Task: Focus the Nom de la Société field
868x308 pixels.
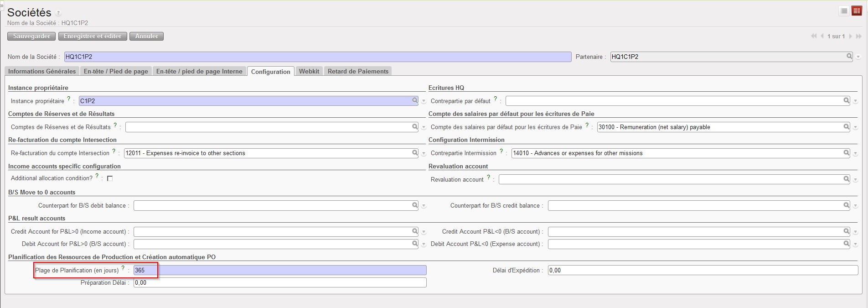Action: [317, 57]
